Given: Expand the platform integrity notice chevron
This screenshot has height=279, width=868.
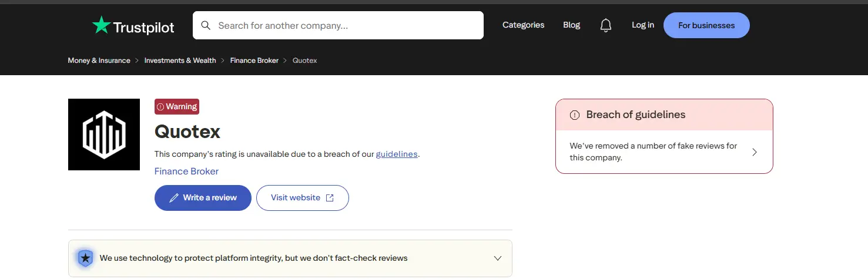Looking at the screenshot, I should click(x=498, y=258).
